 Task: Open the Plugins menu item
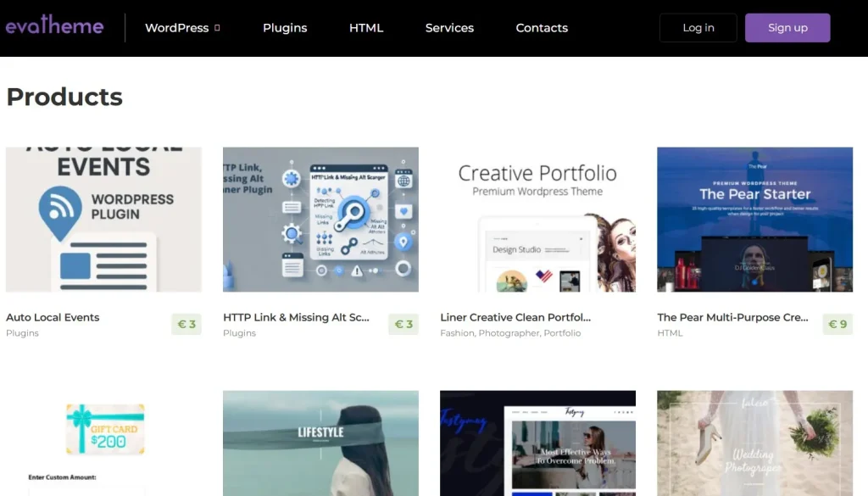[x=285, y=28]
